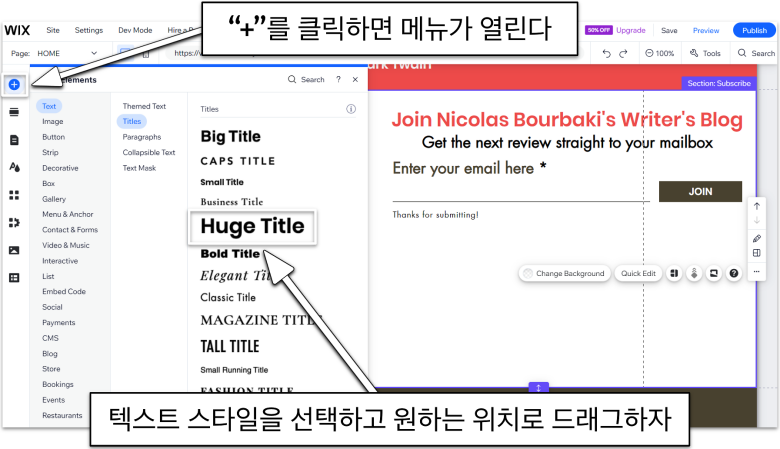The height and width of the screenshot is (449, 780).
Task: Click the redo arrow in the toolbar
Action: pyautogui.click(x=624, y=53)
